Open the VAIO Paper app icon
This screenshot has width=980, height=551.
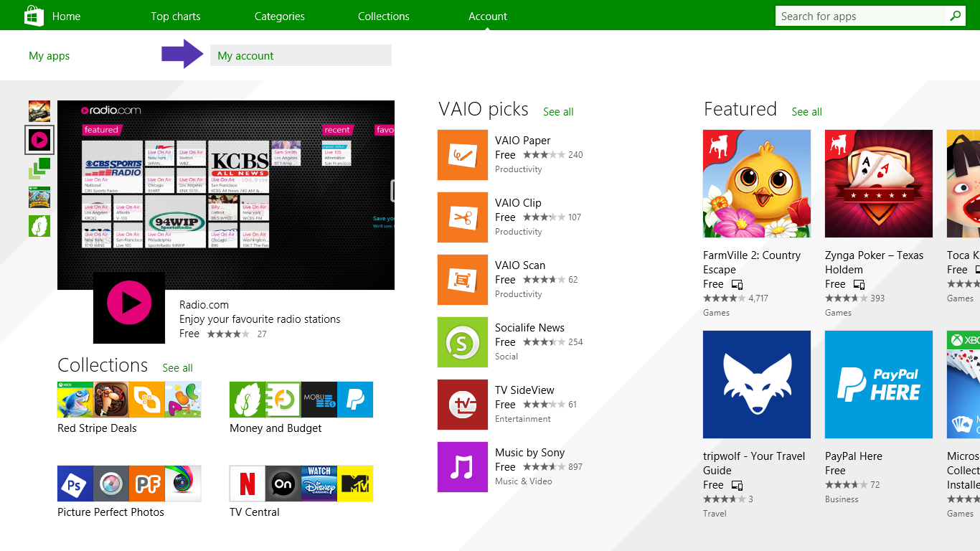tap(463, 155)
